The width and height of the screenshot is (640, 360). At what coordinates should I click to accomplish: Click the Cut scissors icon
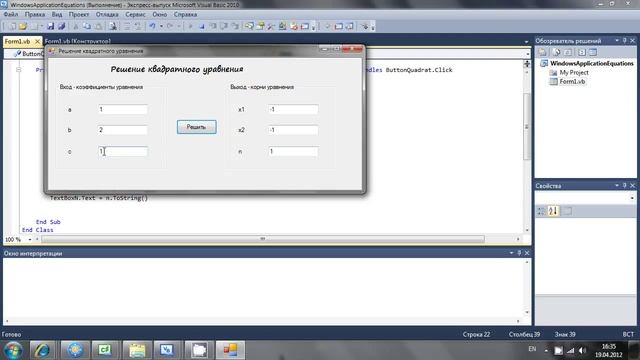click(76, 27)
